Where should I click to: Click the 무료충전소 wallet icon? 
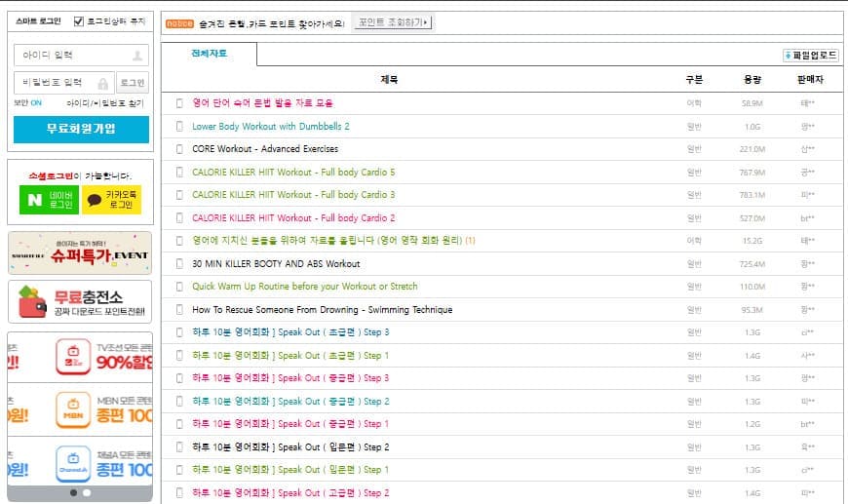click(x=31, y=302)
